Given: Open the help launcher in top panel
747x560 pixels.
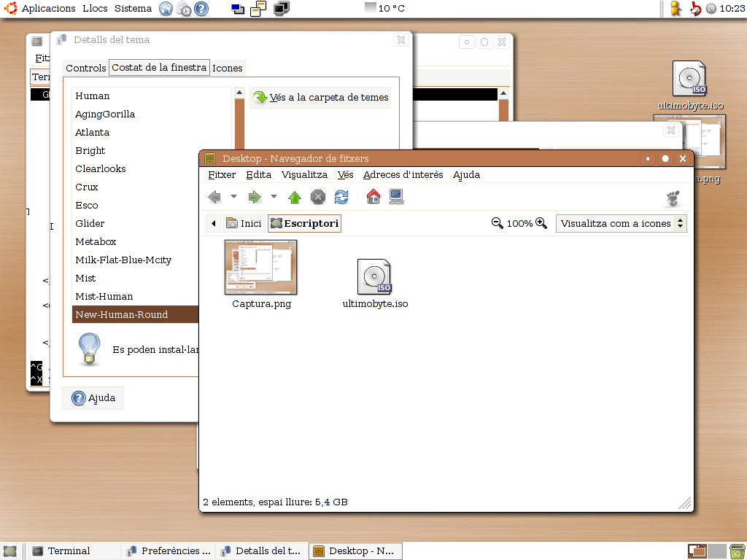Looking at the screenshot, I should click(201, 9).
